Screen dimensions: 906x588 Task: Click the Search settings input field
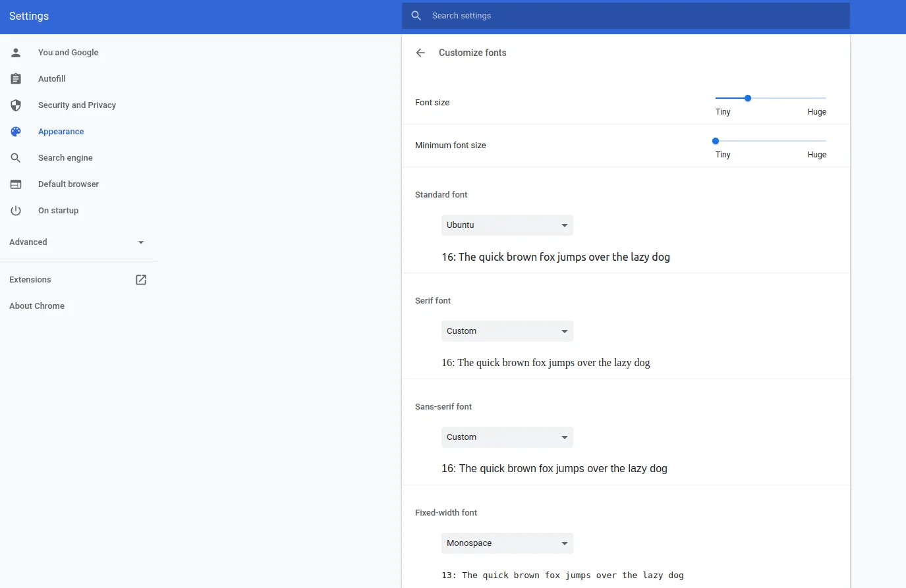(x=626, y=16)
